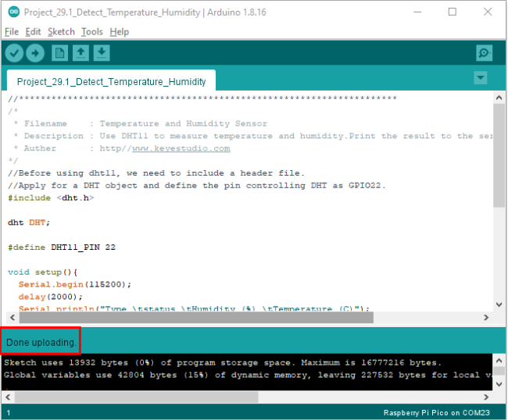Click the 'Description : Use DHT11' comment line
This screenshot has height=420, width=508.
[253, 136]
